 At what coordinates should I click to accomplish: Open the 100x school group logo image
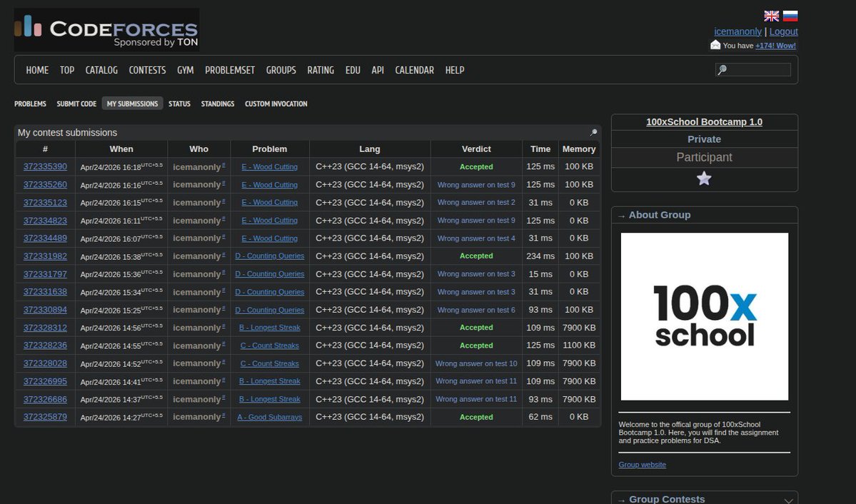(x=704, y=316)
